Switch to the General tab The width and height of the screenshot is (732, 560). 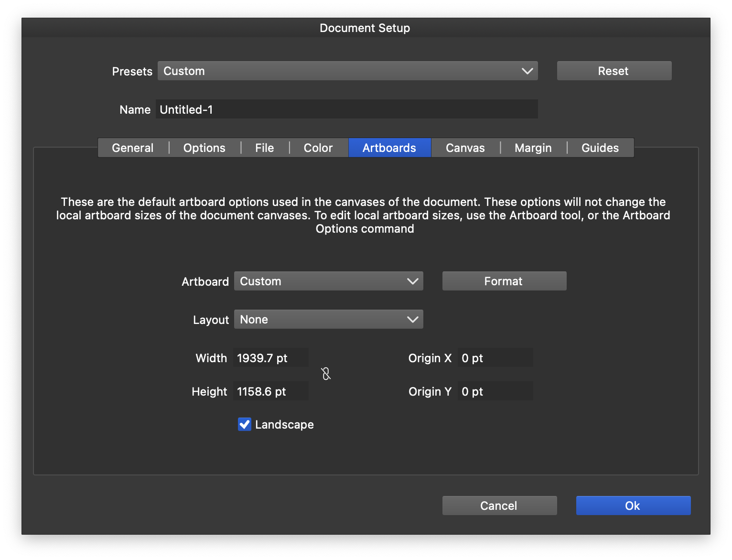click(x=133, y=148)
